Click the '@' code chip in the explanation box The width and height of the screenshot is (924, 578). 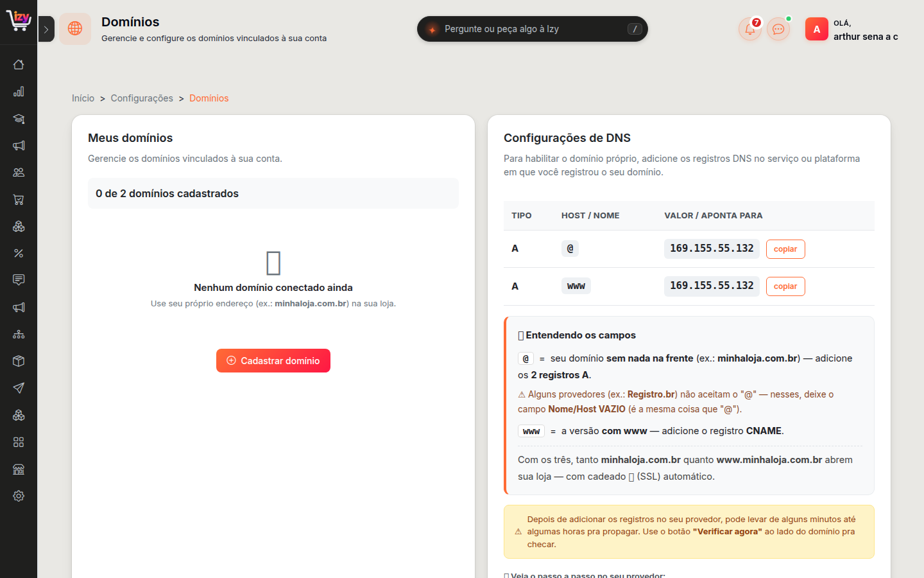click(x=526, y=358)
